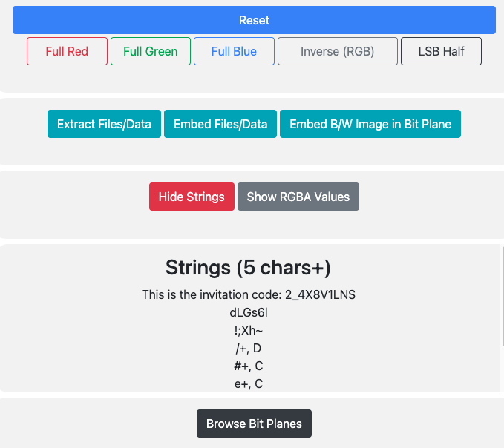Click the "!;Xh~" string entry

[249, 330]
